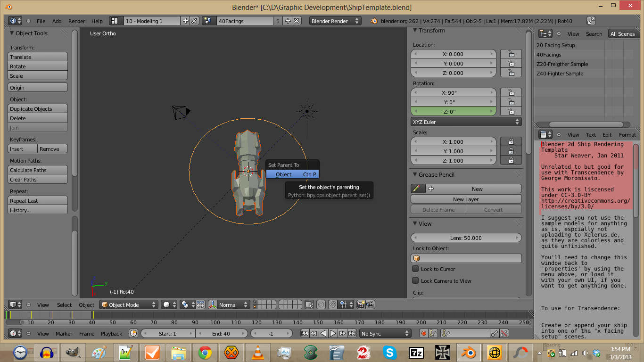
Task: Open the Normal orientation dropdown
Action: 233,304
